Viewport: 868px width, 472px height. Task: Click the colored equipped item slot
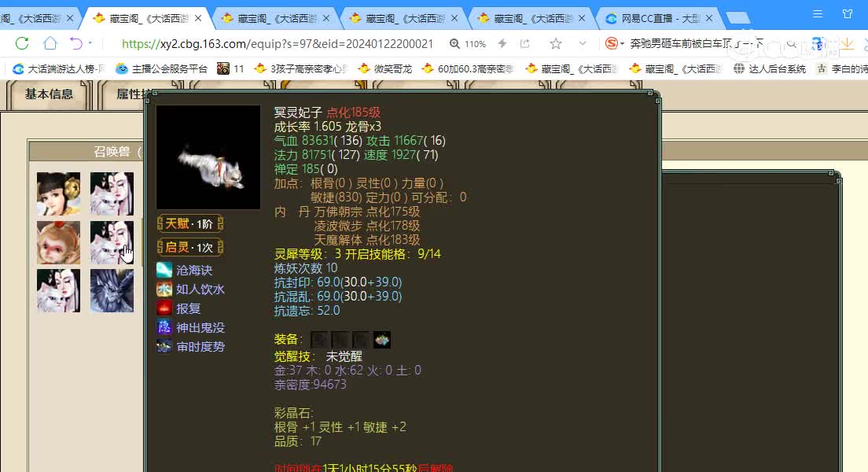click(382, 340)
